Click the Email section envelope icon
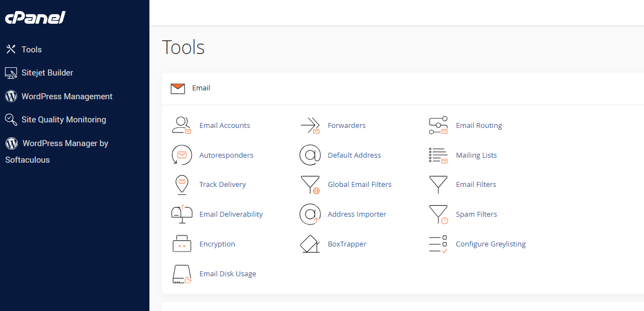644x311 pixels. [x=178, y=88]
